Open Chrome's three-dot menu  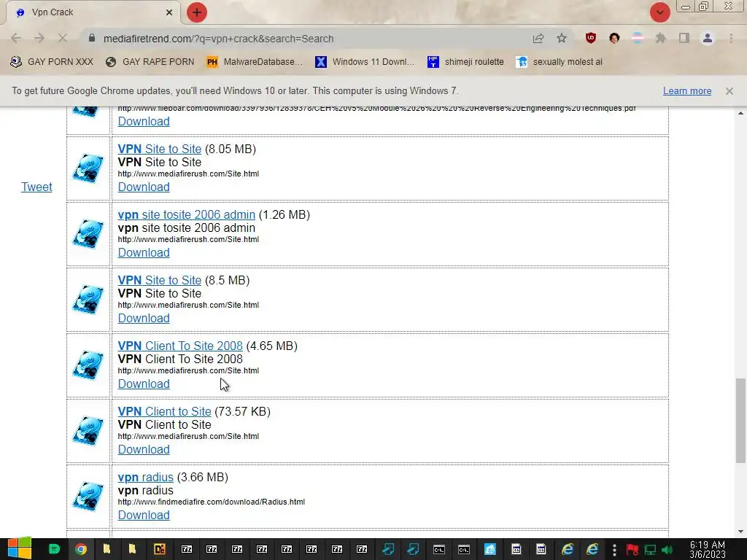731,39
